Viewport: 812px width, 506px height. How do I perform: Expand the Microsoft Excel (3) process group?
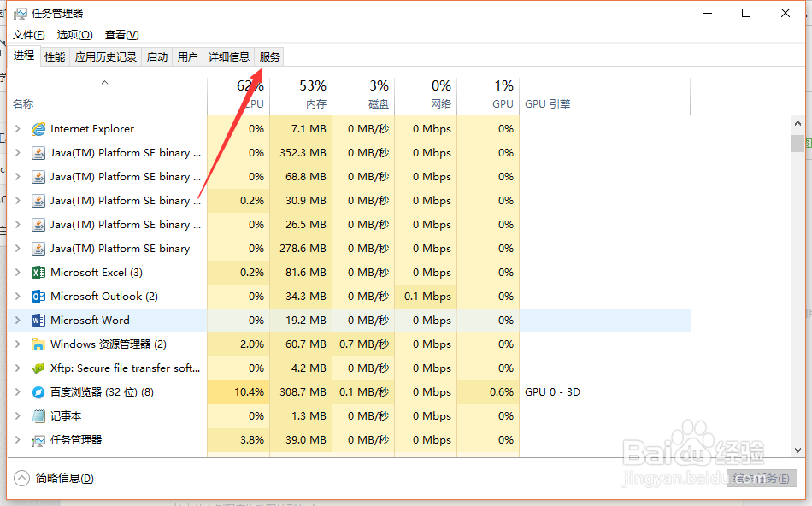point(18,273)
